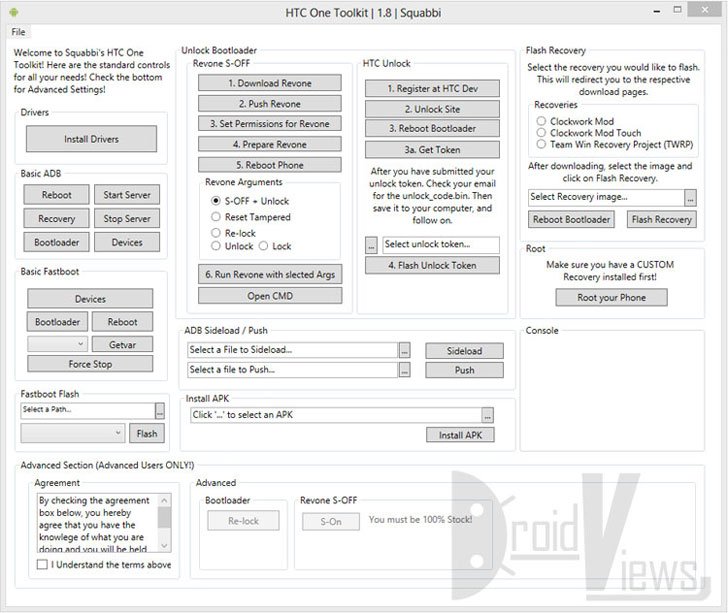Click the Select Recovery image field
The width and height of the screenshot is (728, 613).
606,197
